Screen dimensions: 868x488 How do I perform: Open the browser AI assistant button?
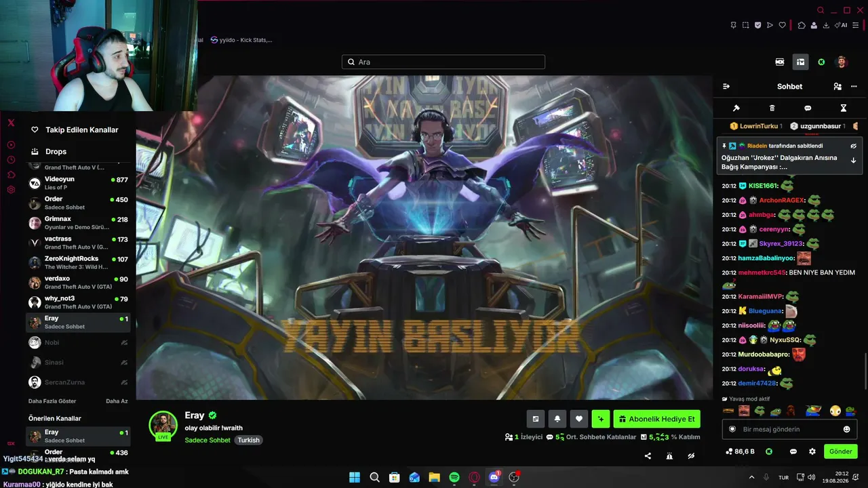[x=841, y=25]
